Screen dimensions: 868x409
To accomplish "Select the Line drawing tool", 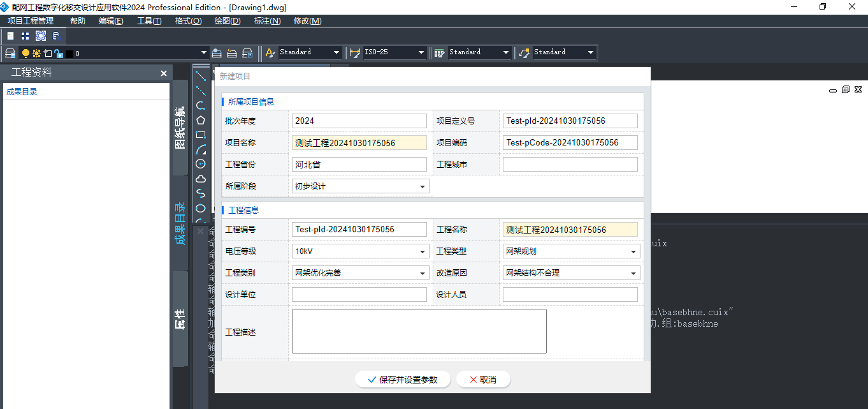I will [x=201, y=76].
